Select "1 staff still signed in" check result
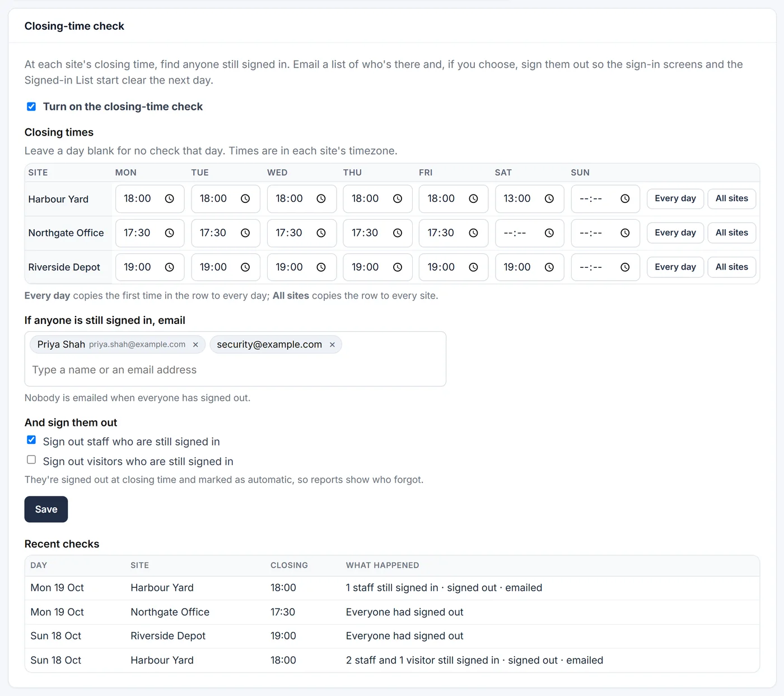Image resolution: width=784 pixels, height=696 pixels. pos(444,588)
